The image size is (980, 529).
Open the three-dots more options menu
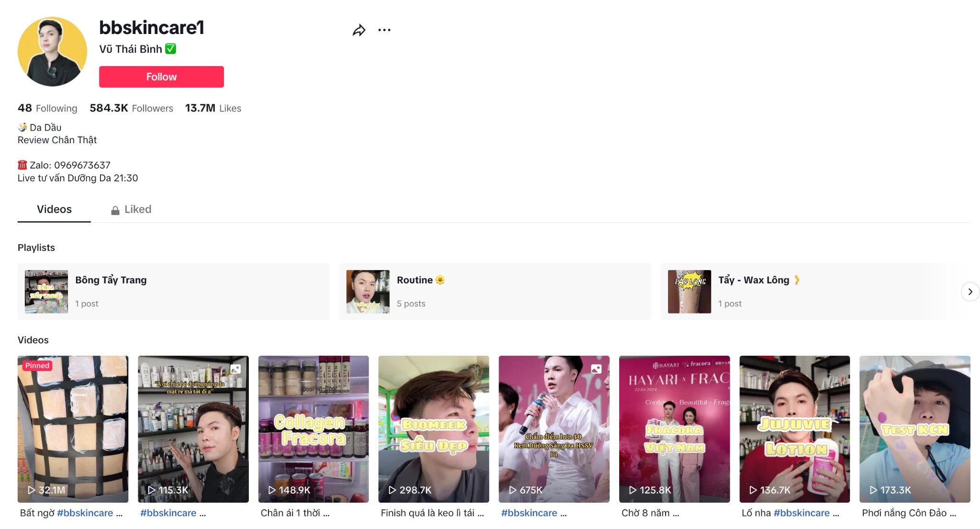click(384, 30)
